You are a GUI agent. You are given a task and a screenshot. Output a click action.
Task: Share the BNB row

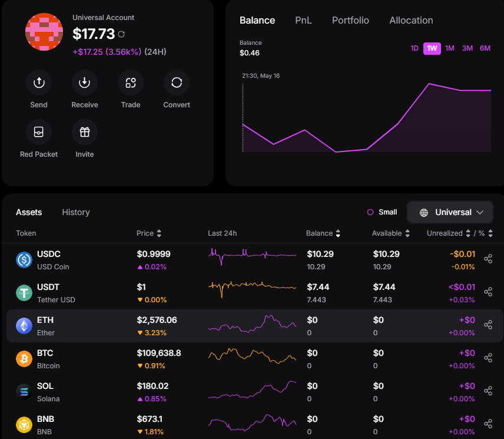click(488, 424)
